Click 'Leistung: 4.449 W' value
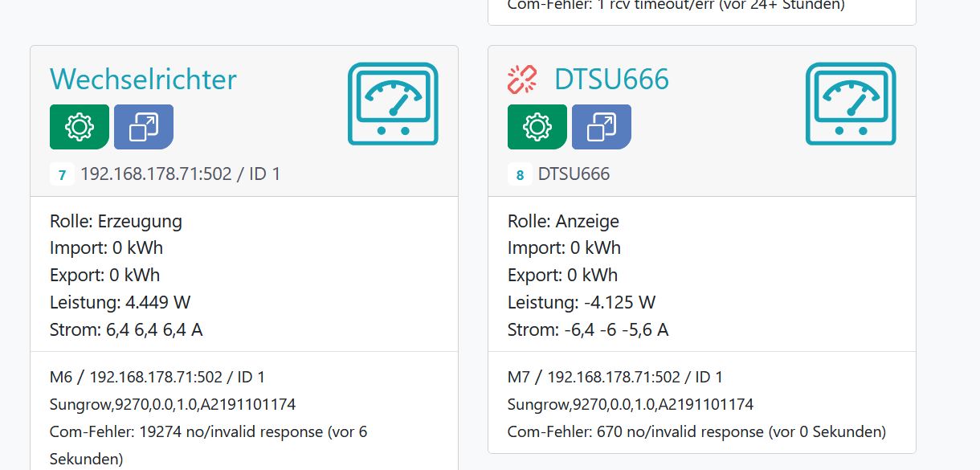 [120, 302]
